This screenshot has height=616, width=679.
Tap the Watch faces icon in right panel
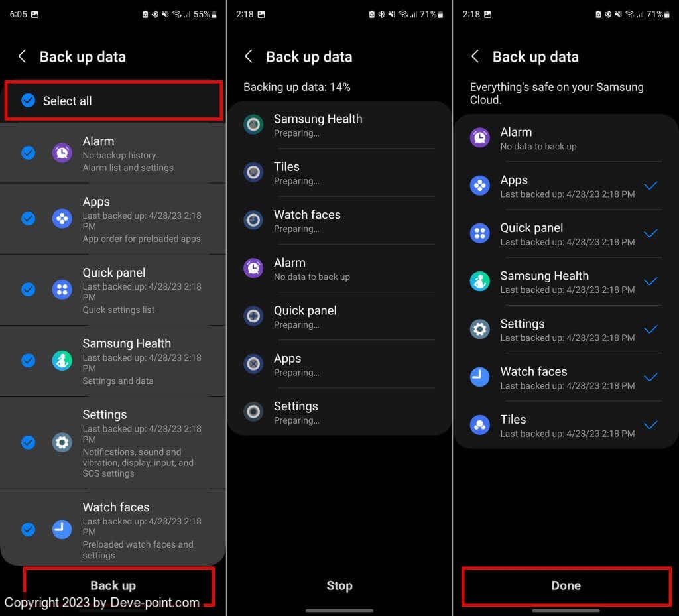(x=480, y=377)
